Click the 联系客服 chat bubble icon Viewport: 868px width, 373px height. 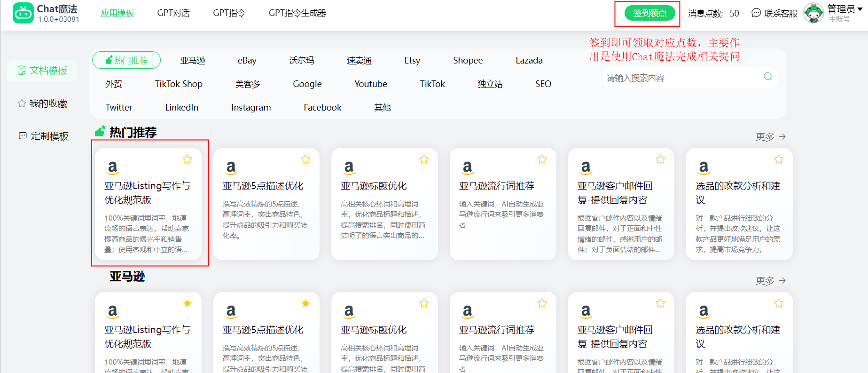(x=756, y=13)
